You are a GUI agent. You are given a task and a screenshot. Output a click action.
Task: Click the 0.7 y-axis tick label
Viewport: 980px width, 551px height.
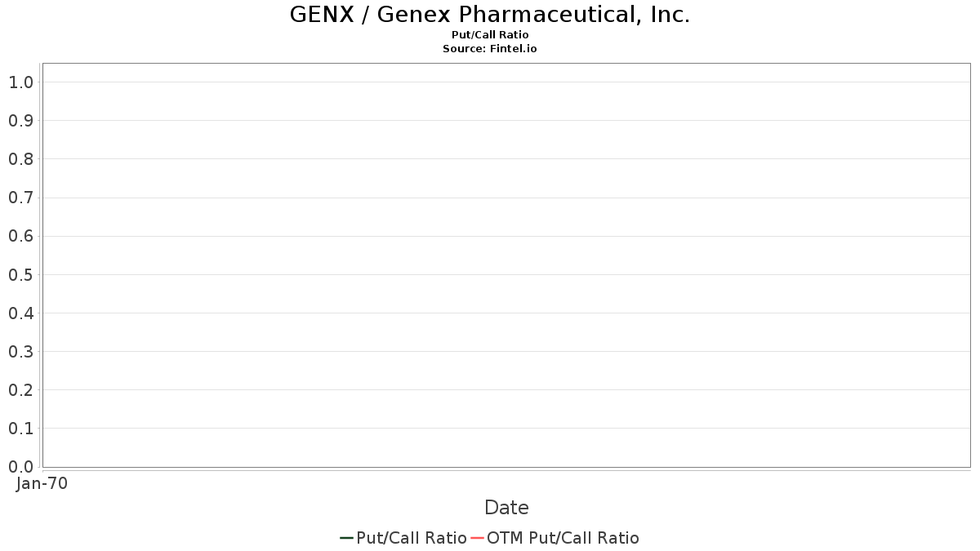pyautogui.click(x=20, y=198)
